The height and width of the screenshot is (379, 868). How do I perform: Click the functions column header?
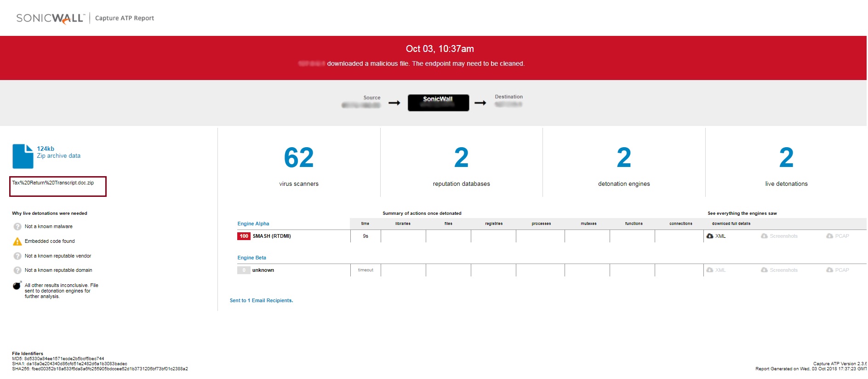pos(634,224)
